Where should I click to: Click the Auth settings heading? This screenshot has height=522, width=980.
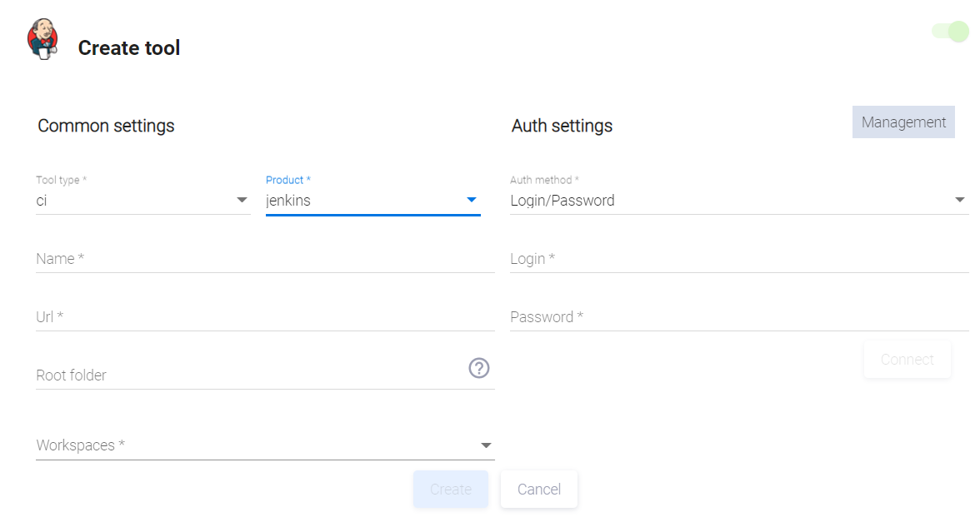point(562,126)
